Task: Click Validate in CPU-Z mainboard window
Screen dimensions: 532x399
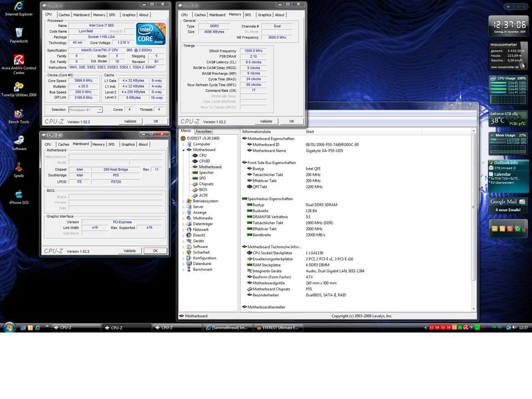Action: coord(130,251)
